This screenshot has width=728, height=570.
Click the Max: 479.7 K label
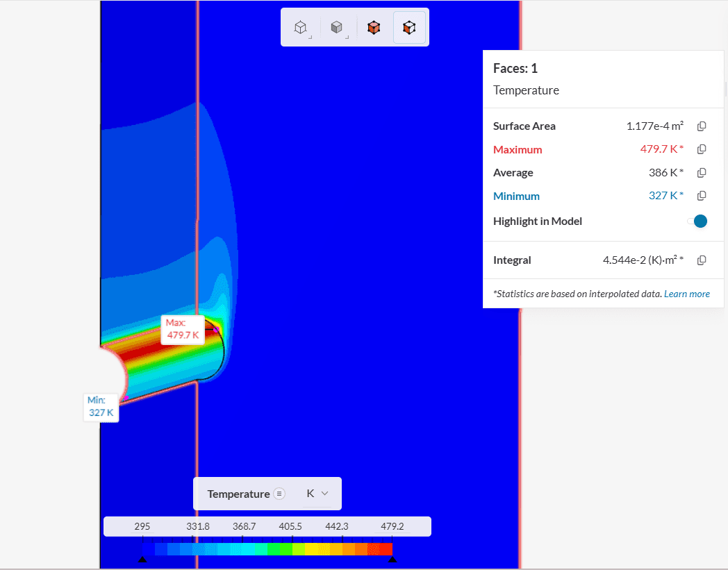tap(183, 329)
